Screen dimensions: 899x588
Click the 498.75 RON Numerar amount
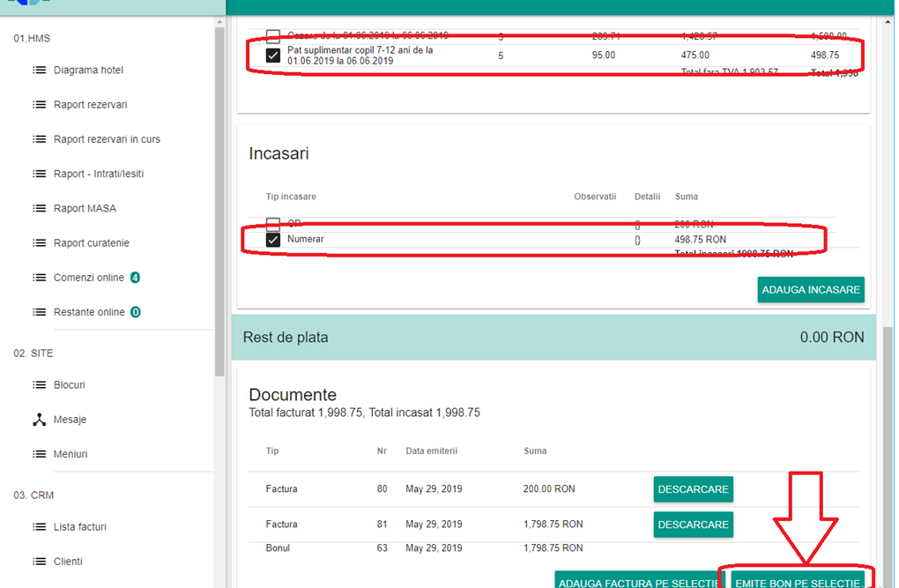[x=700, y=239]
